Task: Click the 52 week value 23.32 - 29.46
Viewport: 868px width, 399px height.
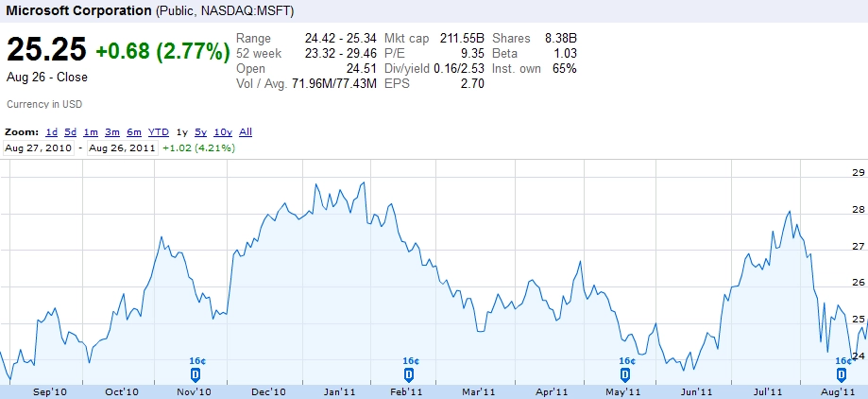Action: 340,53
